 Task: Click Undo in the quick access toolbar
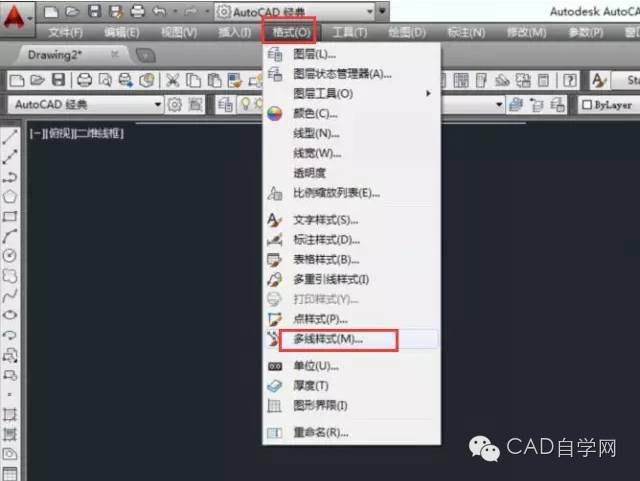pos(159,11)
